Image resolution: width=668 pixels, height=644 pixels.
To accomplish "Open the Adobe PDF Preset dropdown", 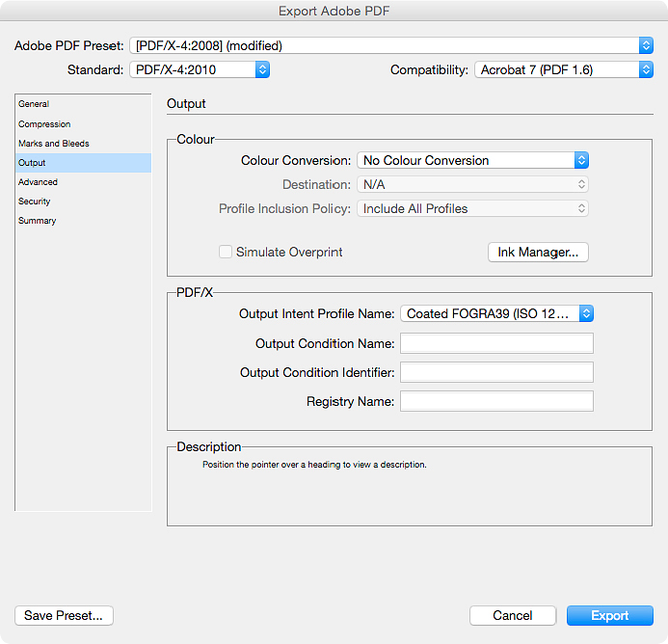I will (x=391, y=45).
